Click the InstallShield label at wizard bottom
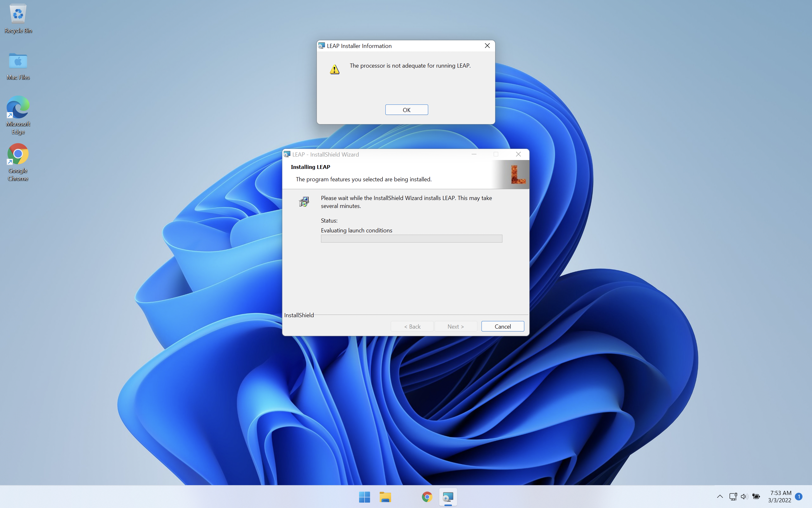The height and width of the screenshot is (508, 812). pyautogui.click(x=299, y=315)
